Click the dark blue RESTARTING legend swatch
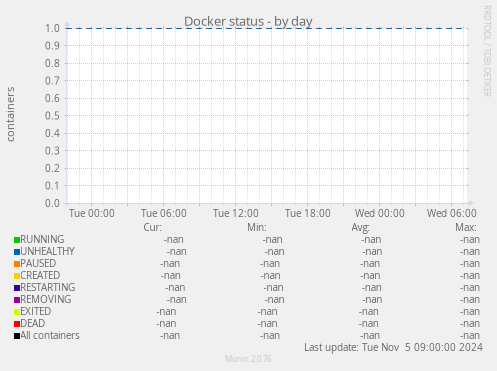This screenshot has width=497, height=371. point(17,288)
